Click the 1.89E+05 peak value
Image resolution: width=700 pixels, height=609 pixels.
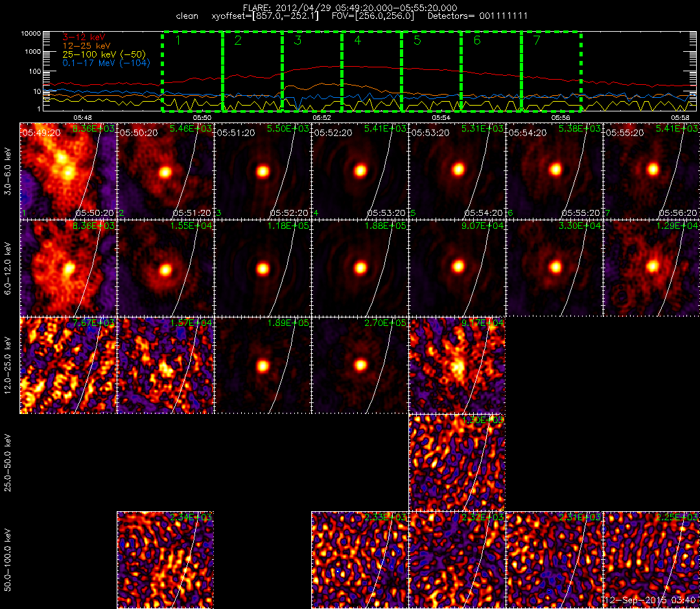288,323
